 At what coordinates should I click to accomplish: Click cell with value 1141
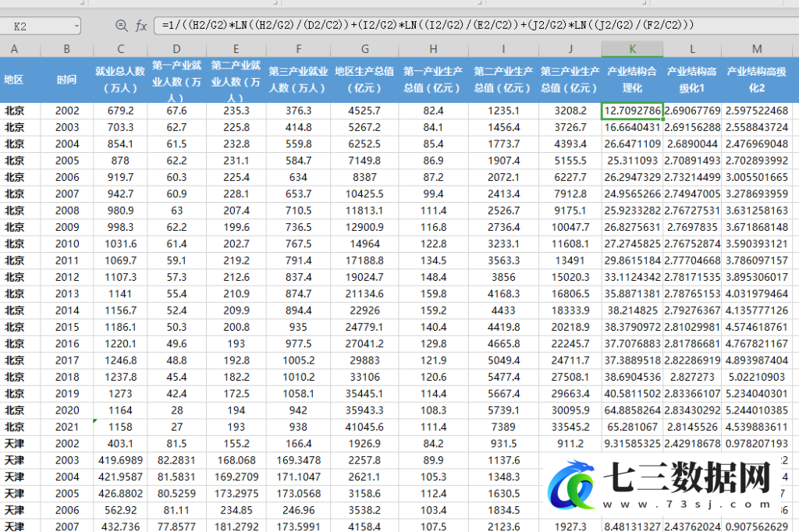120,293
